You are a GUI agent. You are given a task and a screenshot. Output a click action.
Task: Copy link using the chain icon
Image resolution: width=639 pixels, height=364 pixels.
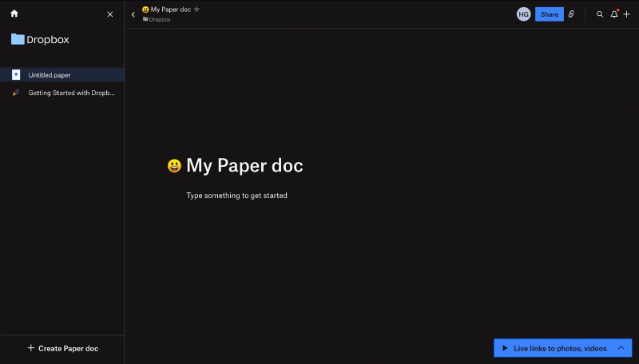pos(571,14)
